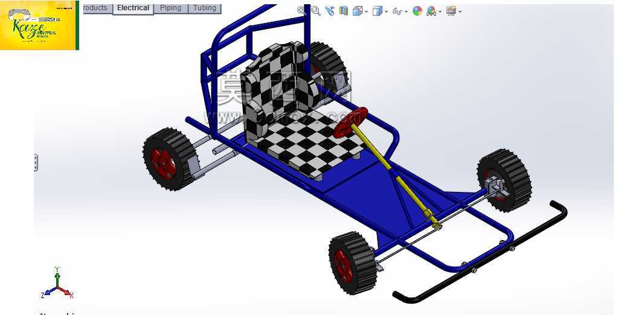Click the Zoom to Fit icon
Image resolution: width=644 pixels, height=315 pixels.
coord(302,11)
